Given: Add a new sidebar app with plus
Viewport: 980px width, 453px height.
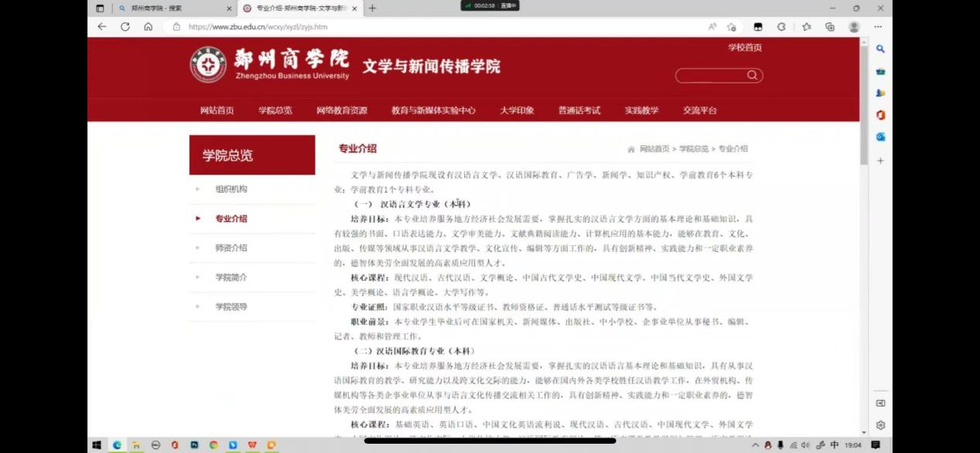Looking at the screenshot, I should pyautogui.click(x=880, y=161).
